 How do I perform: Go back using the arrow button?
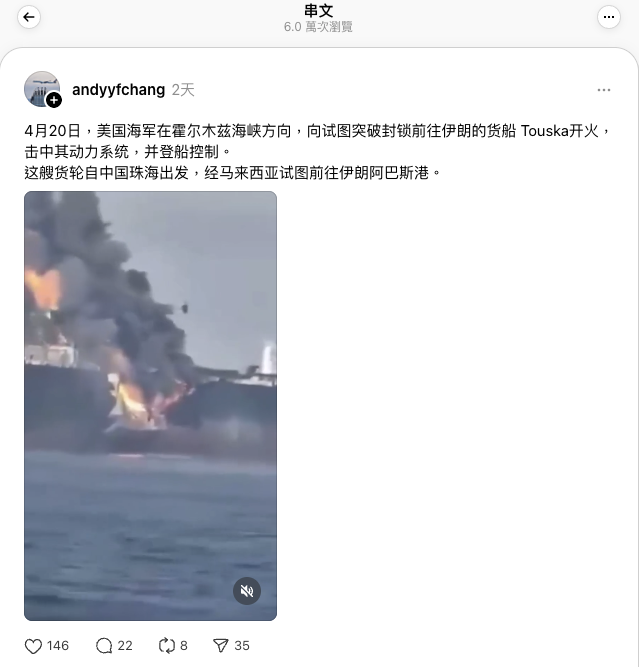(29, 17)
